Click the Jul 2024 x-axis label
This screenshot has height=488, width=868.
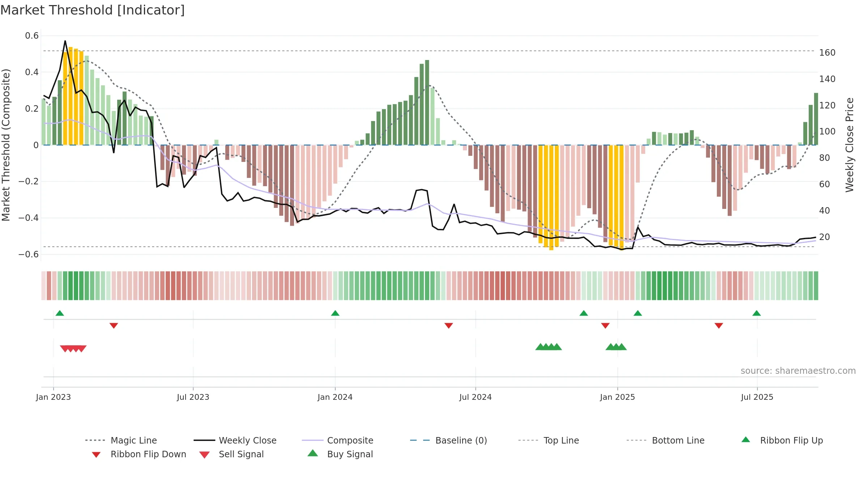pyautogui.click(x=476, y=397)
